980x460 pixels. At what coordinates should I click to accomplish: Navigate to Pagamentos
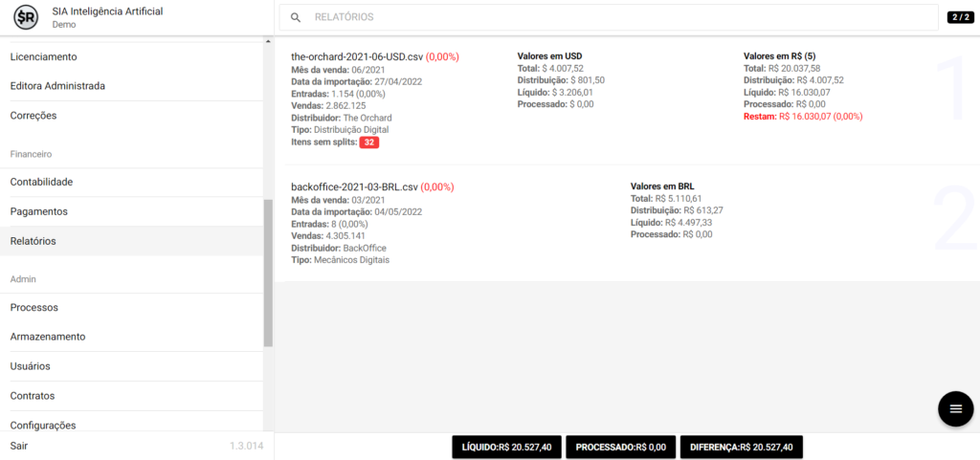tap(38, 211)
